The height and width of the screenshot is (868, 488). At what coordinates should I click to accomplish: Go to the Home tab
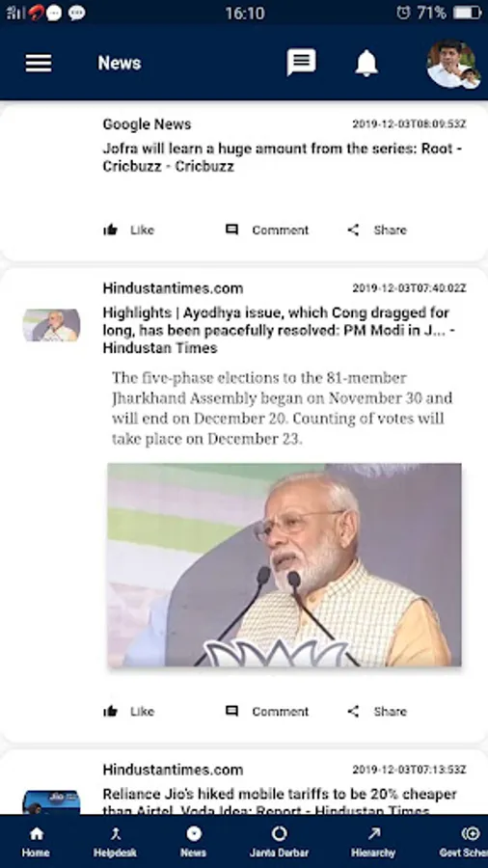pyautogui.click(x=36, y=842)
